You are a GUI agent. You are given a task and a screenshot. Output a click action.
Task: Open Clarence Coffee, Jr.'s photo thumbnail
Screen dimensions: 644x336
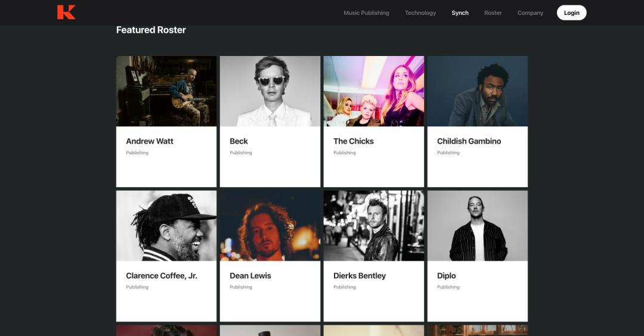click(x=166, y=226)
